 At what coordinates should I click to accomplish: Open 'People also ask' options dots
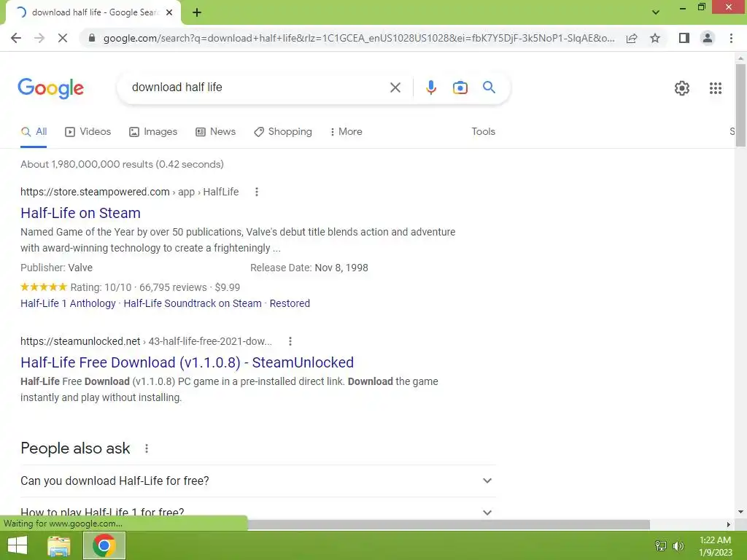[146, 448]
